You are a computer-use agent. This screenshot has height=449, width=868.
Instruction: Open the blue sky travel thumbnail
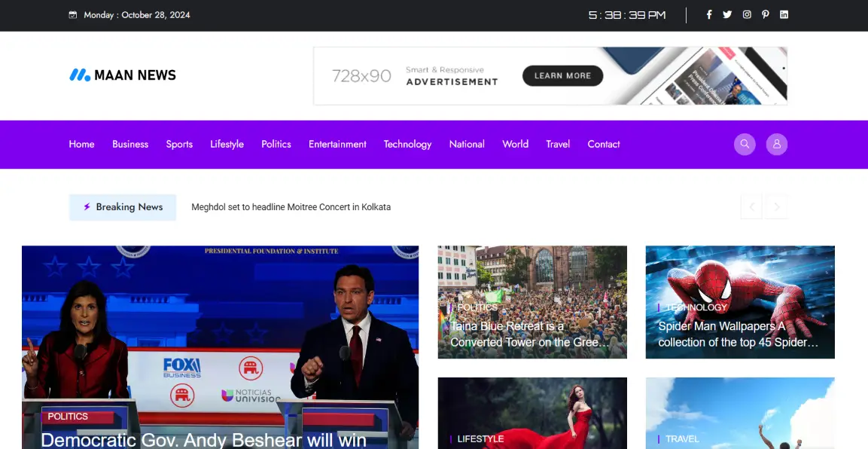point(740,413)
